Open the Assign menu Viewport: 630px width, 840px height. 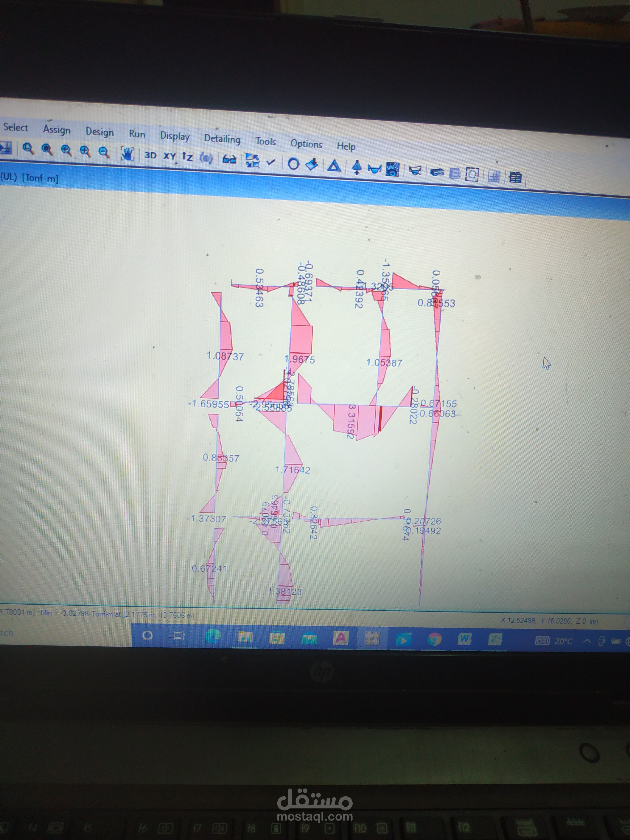point(56,130)
